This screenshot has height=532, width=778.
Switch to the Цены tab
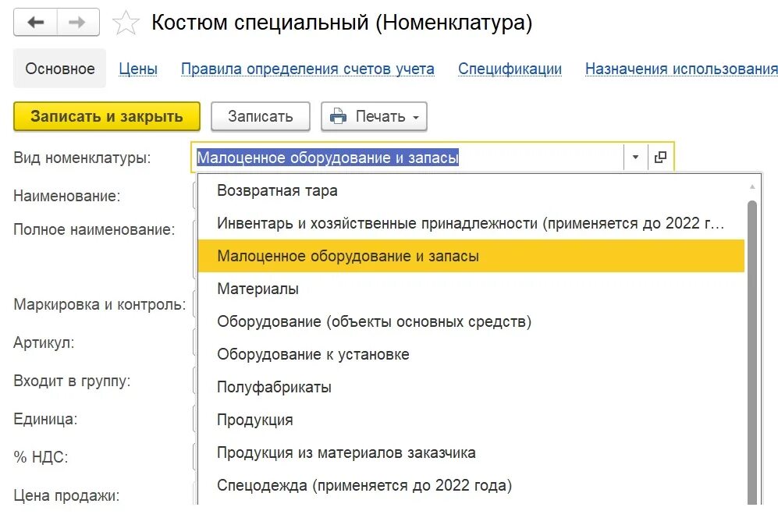(x=138, y=69)
